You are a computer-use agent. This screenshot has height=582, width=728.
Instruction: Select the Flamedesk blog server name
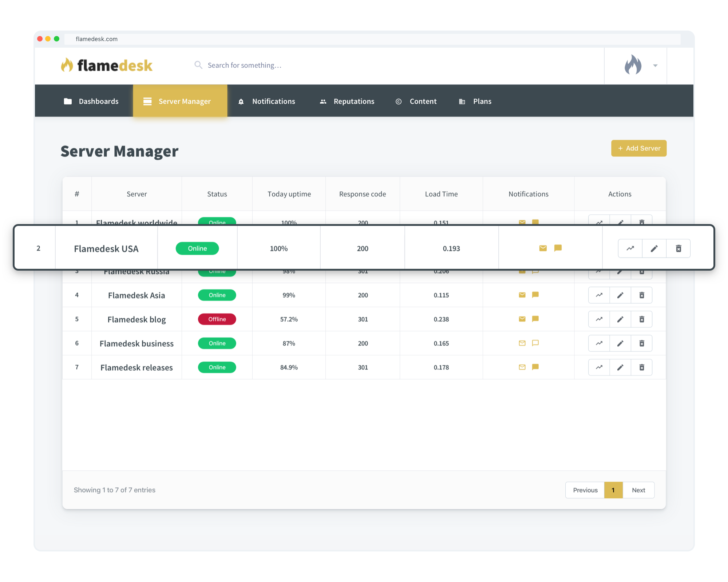pyautogui.click(x=136, y=319)
